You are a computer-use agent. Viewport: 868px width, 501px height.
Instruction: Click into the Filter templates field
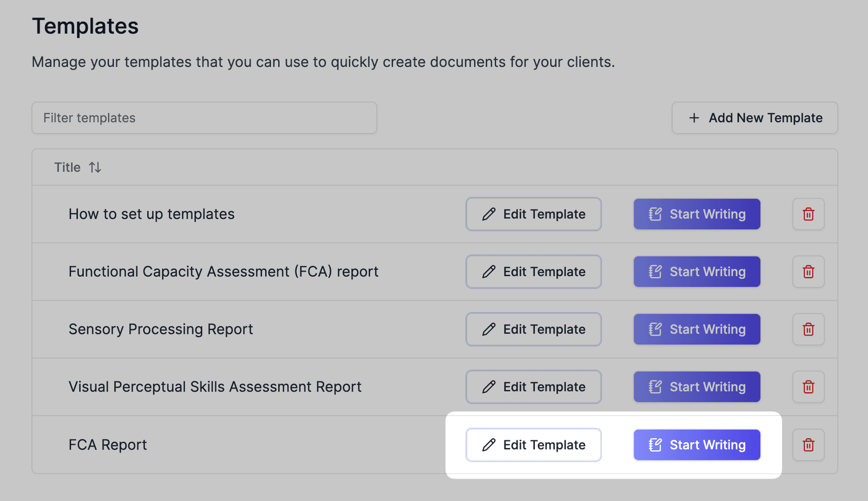[x=204, y=118]
